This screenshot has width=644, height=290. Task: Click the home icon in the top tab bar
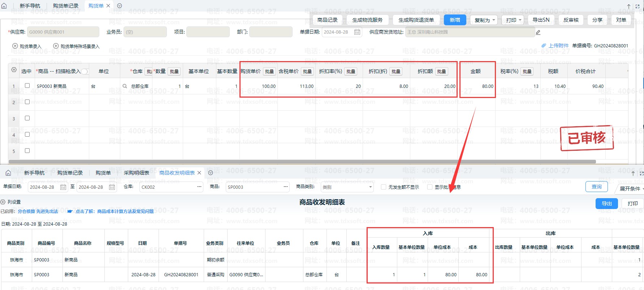(x=4, y=6)
